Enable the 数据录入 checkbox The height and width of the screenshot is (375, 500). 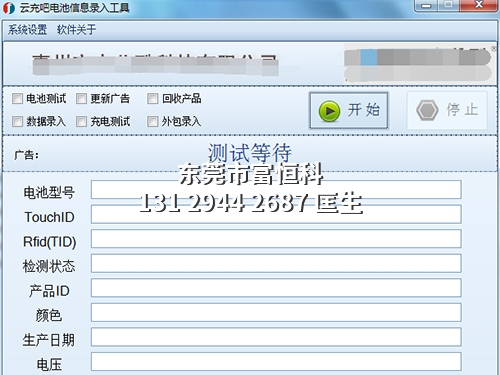(x=17, y=122)
